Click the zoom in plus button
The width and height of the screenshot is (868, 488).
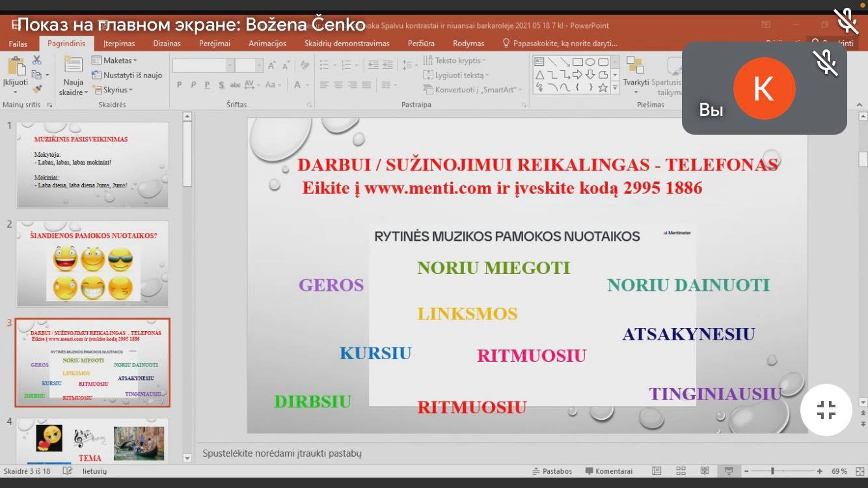[x=819, y=471]
